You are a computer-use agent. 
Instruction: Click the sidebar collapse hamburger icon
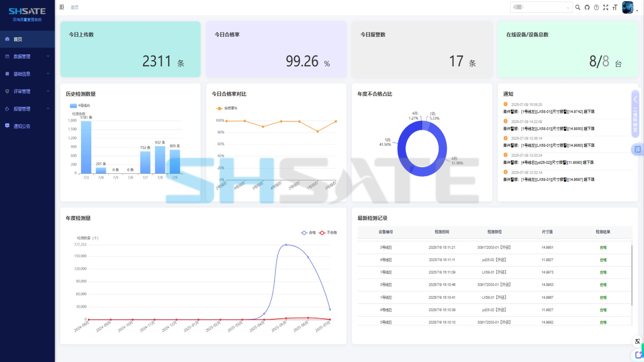click(62, 7)
